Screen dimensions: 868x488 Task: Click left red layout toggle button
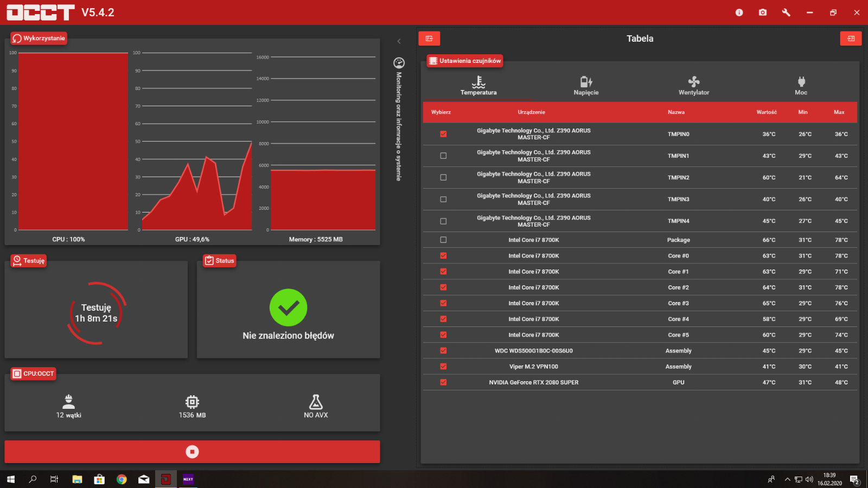[429, 38]
